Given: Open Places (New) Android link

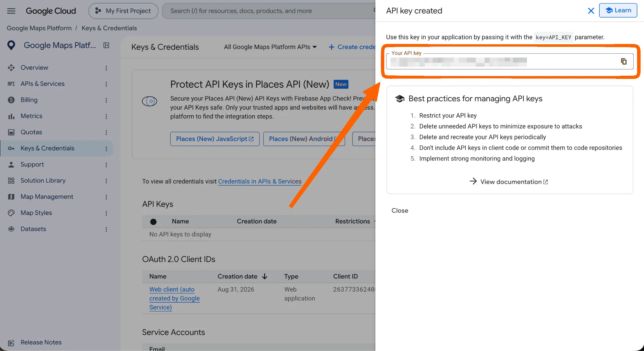Looking at the screenshot, I should (304, 139).
